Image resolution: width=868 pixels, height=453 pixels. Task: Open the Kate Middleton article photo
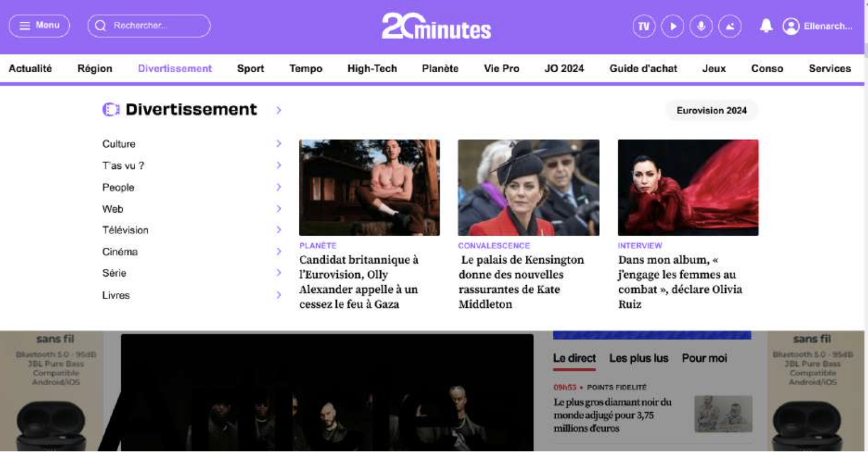[529, 187]
